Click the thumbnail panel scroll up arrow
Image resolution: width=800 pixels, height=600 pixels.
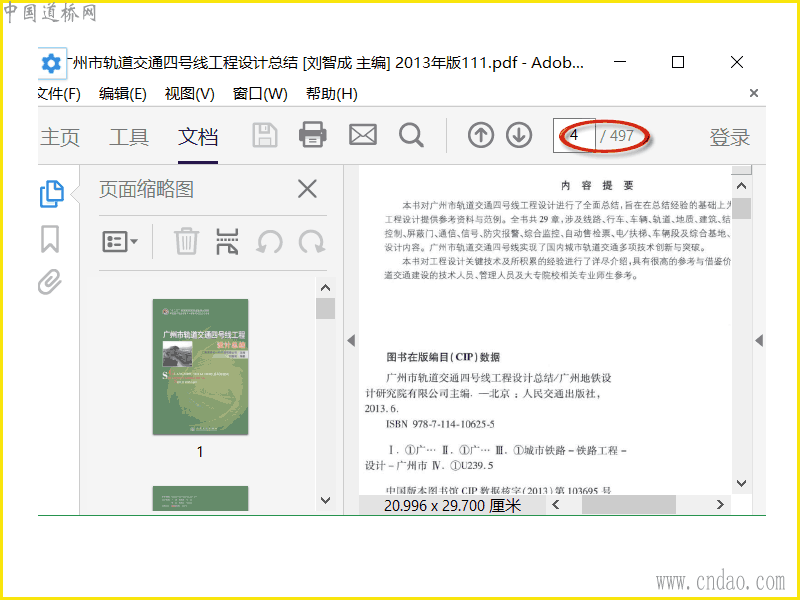[x=326, y=288]
